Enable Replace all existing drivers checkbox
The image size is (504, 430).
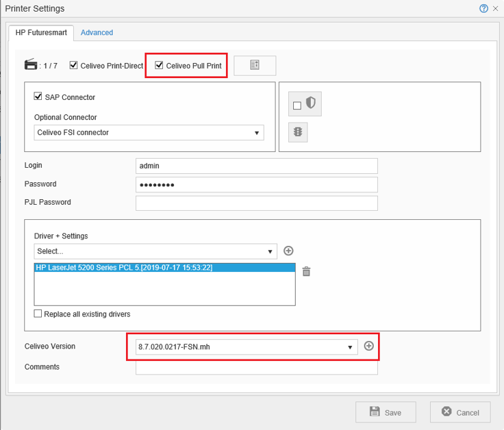(38, 314)
